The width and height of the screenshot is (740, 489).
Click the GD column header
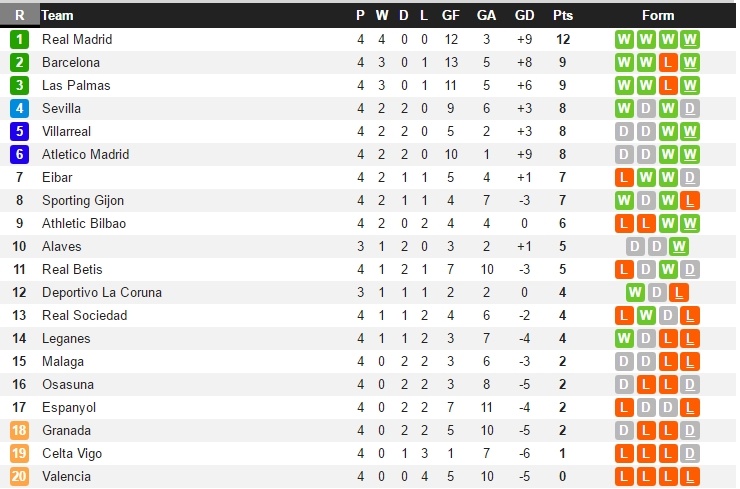pos(524,15)
